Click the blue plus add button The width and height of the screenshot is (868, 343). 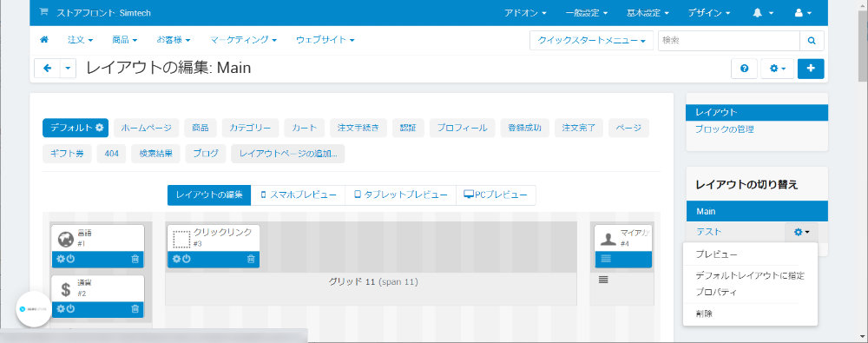811,68
